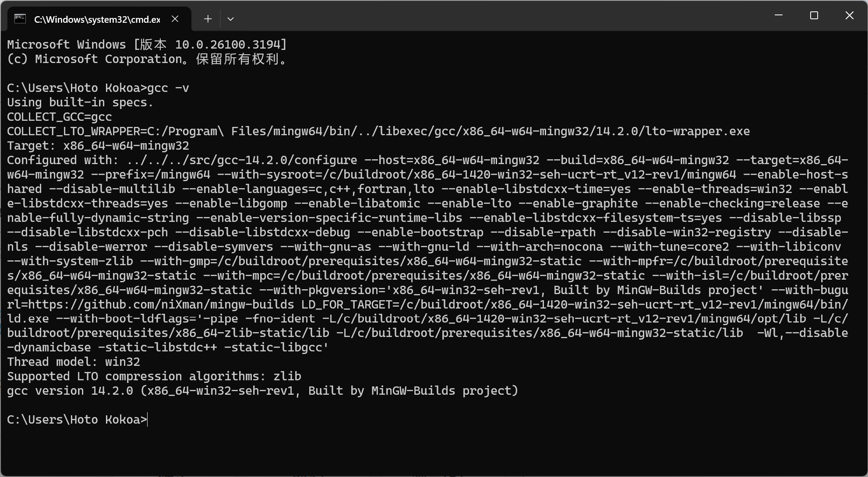Click the "gcc version 14.2.0" output line
The height and width of the screenshot is (477, 868).
coord(262,391)
